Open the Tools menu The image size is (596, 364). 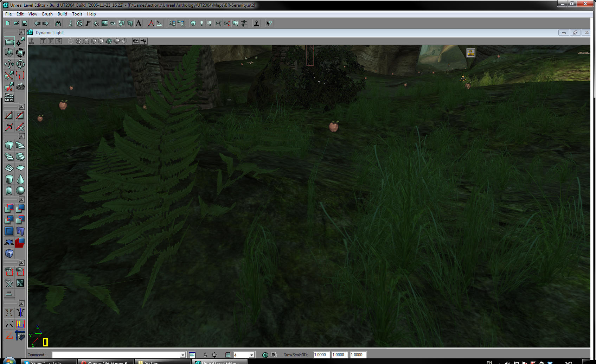click(x=77, y=14)
